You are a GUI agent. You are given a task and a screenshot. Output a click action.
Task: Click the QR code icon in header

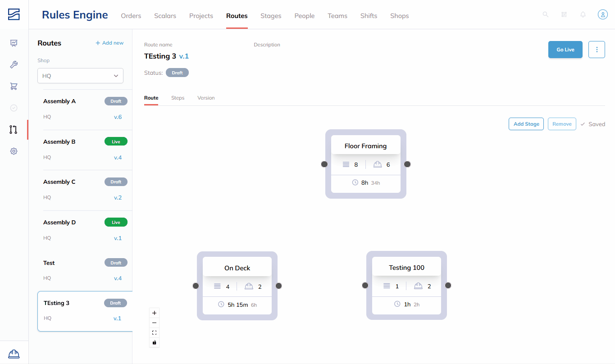click(564, 14)
